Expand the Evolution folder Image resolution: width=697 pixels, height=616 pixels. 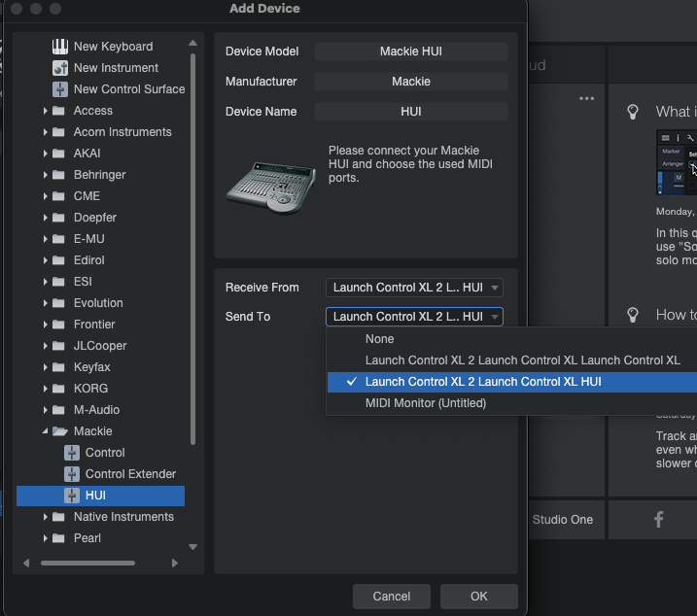point(45,303)
